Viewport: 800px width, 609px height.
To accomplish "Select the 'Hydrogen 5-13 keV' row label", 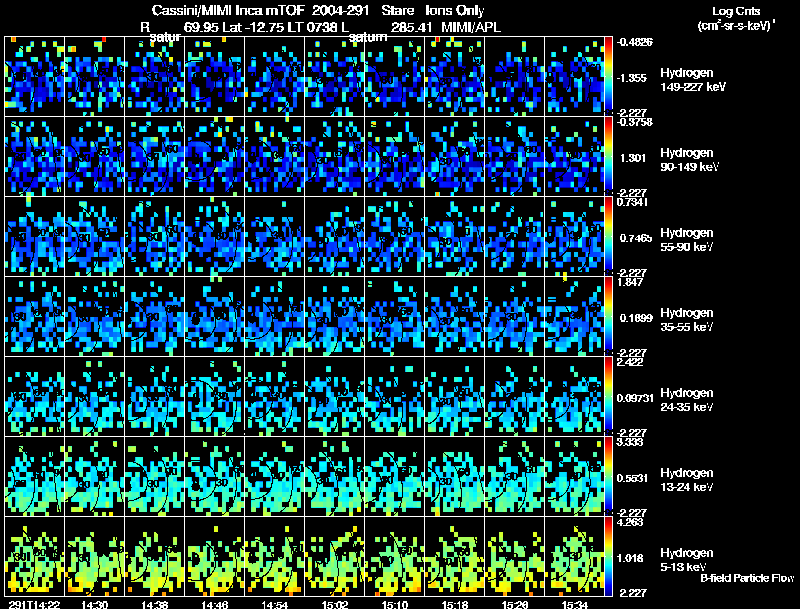I will (687, 560).
